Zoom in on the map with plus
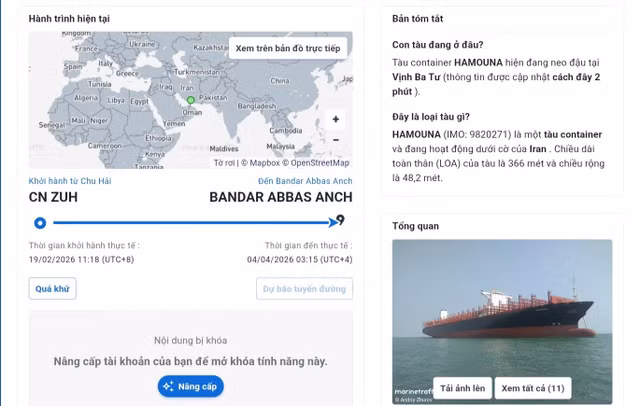Screen dimensions: 640x406 tap(335, 119)
